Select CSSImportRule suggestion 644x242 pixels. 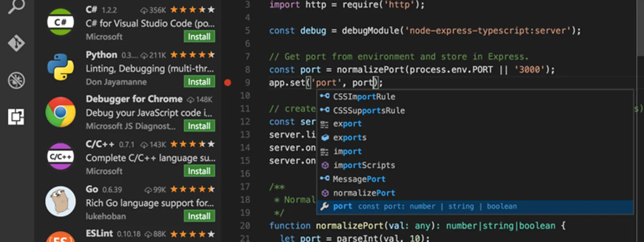tap(475, 96)
